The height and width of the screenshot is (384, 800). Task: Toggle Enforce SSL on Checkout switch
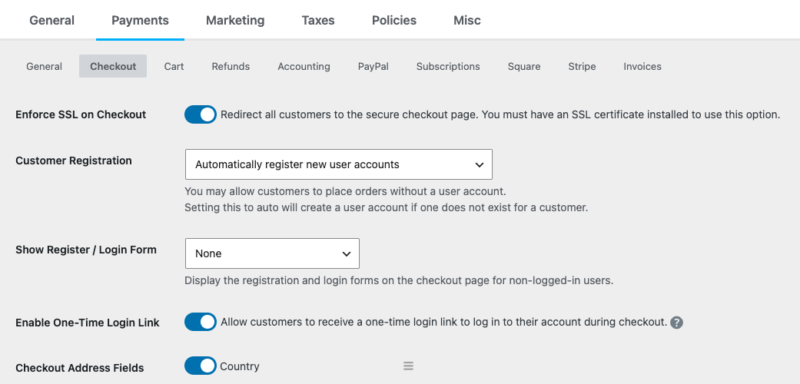coord(200,115)
